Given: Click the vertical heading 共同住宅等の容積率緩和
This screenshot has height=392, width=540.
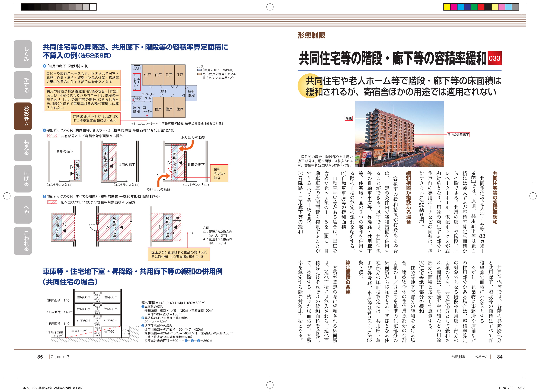Looking at the screenshot, I should 495,198.
